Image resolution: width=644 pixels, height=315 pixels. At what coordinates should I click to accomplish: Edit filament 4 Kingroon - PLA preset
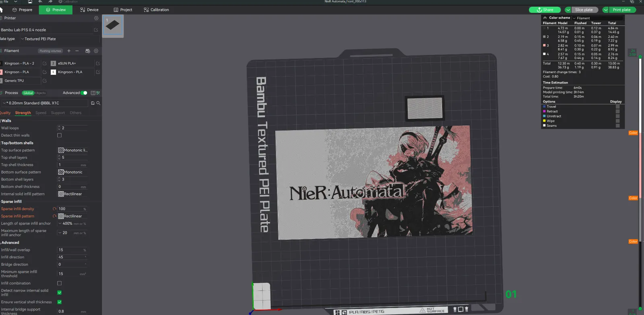click(98, 72)
